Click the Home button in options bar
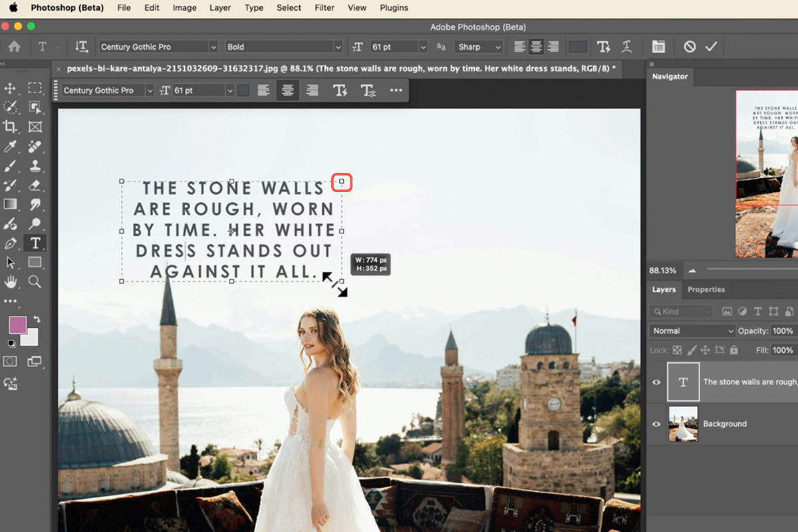The width and height of the screenshot is (798, 532). [x=14, y=47]
